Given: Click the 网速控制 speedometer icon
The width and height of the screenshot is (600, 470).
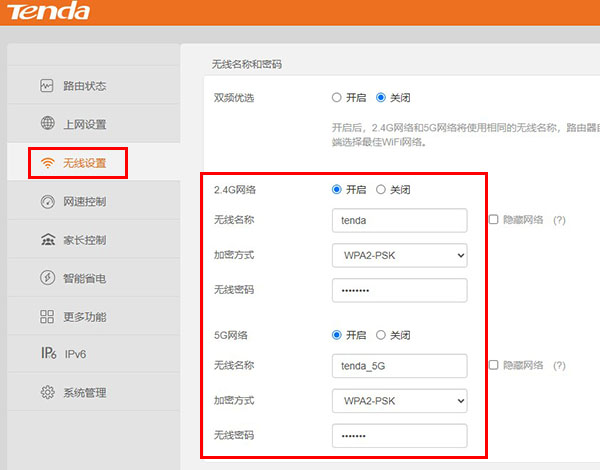Looking at the screenshot, I should tap(47, 202).
